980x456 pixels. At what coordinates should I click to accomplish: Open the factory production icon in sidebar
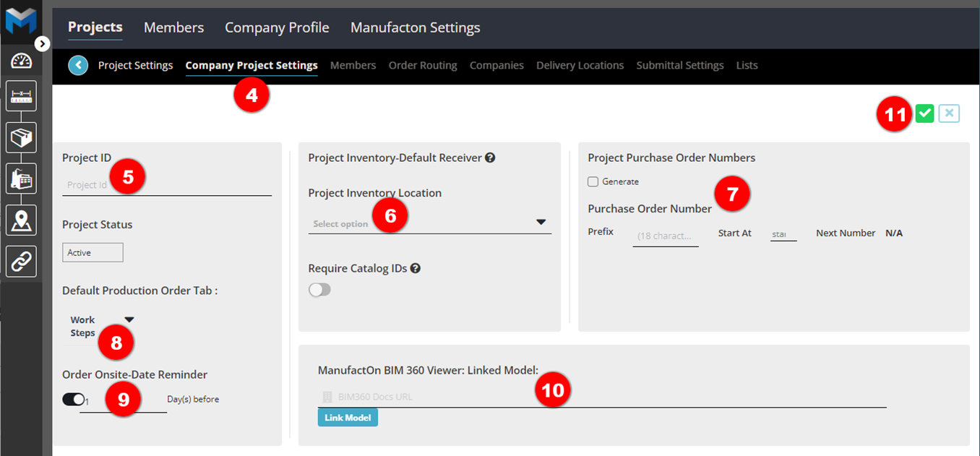pyautogui.click(x=21, y=178)
